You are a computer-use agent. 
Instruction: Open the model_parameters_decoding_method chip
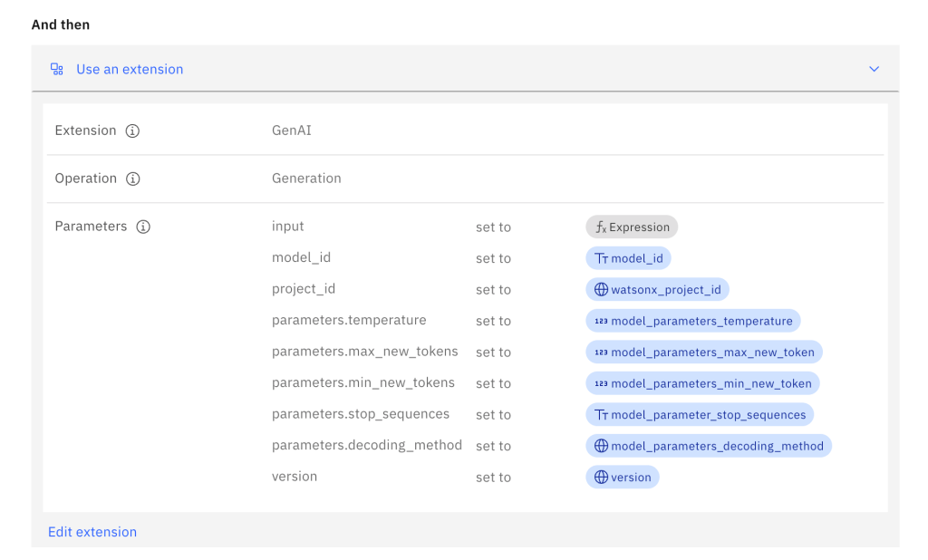tap(708, 446)
